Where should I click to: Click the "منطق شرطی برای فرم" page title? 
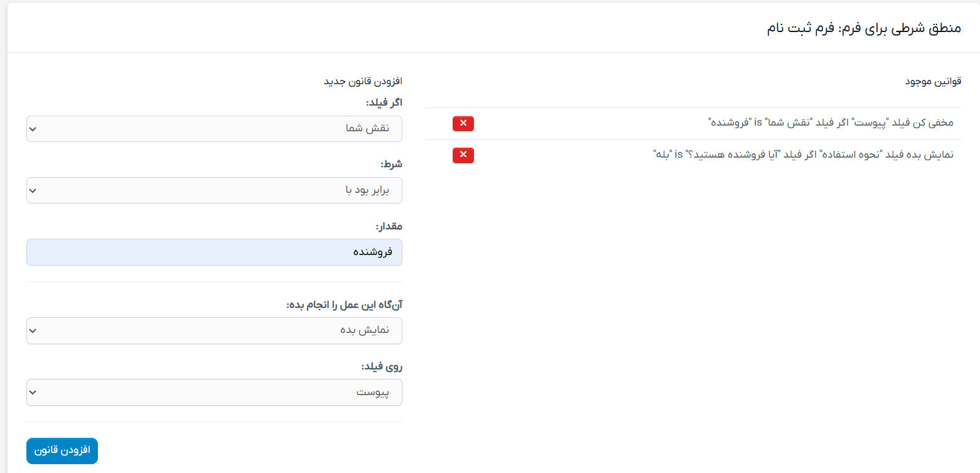tap(864, 30)
